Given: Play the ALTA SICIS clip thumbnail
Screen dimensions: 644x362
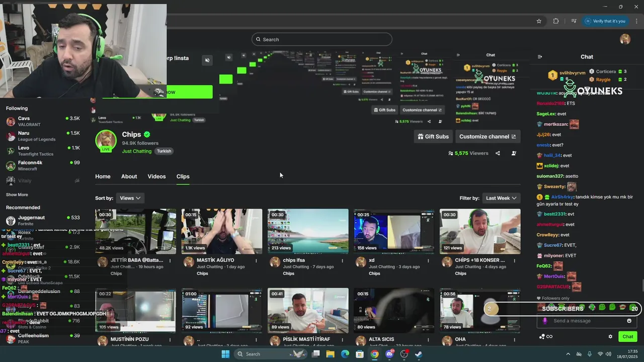Looking at the screenshot, I should 394,310.
